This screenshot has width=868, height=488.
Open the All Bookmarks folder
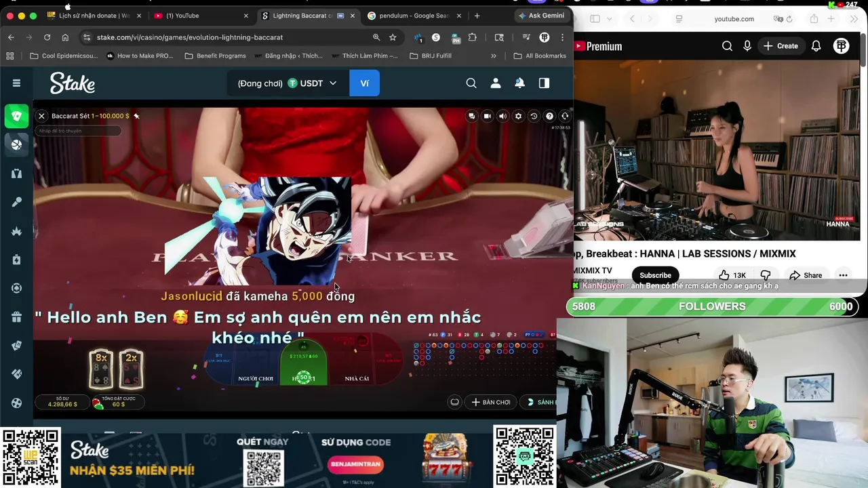(x=540, y=56)
